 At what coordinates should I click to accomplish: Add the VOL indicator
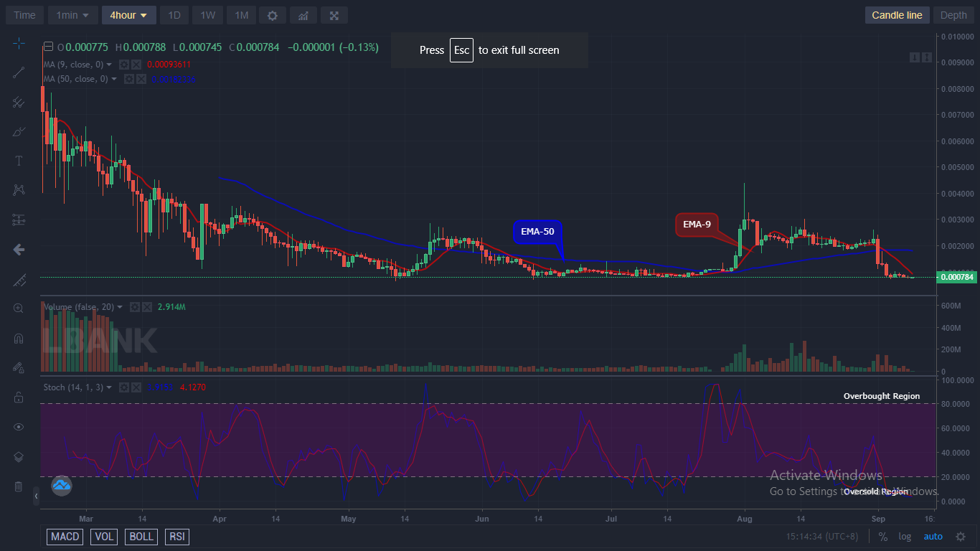tap(105, 537)
